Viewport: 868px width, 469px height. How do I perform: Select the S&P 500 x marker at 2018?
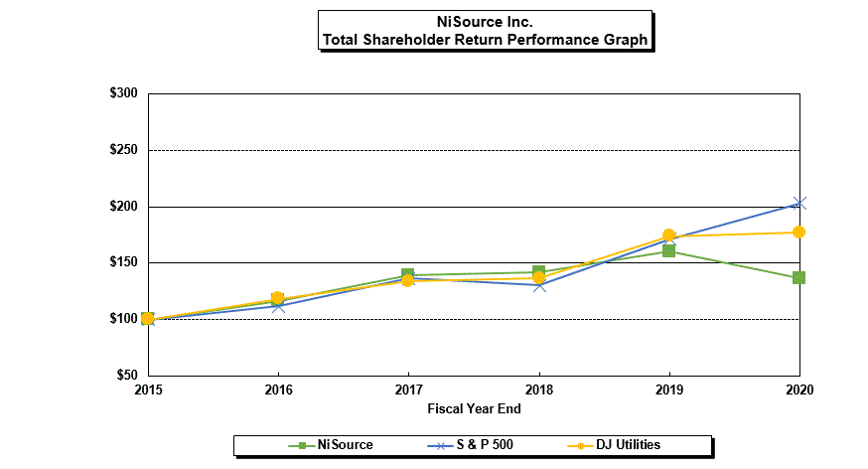click(x=538, y=285)
